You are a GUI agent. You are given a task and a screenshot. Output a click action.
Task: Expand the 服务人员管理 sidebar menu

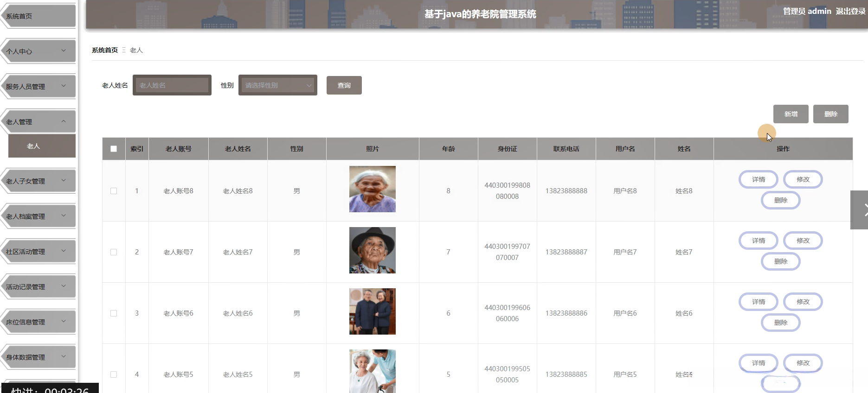tap(39, 87)
